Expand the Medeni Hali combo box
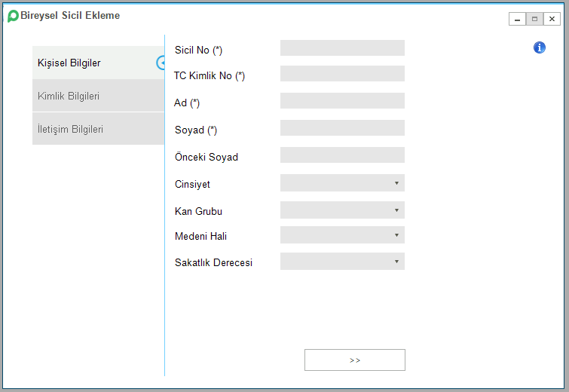This screenshot has height=392, width=569. 342,235
